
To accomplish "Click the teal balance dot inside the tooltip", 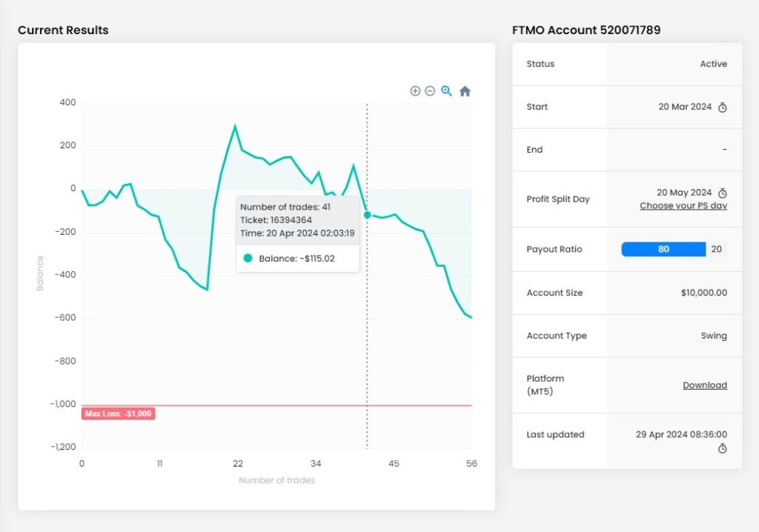I will 248,258.
